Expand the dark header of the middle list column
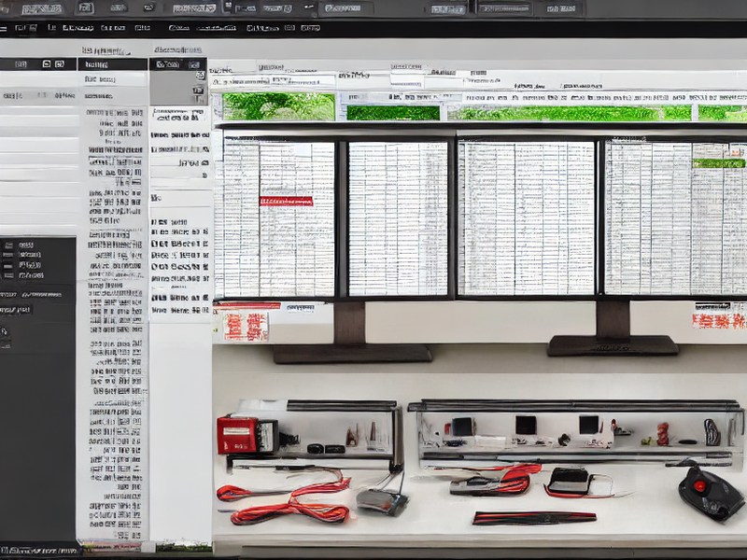 tap(112, 64)
